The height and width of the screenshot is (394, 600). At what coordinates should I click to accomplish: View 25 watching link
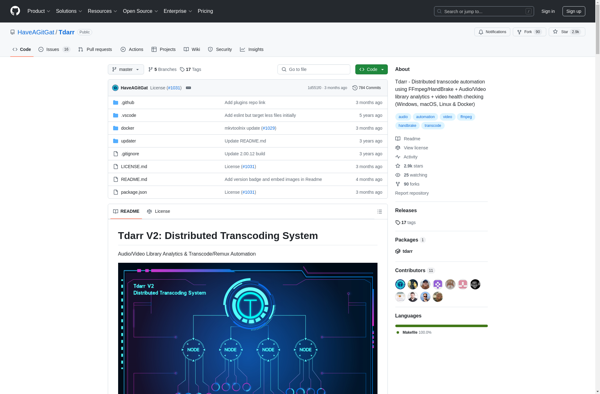[411, 175]
